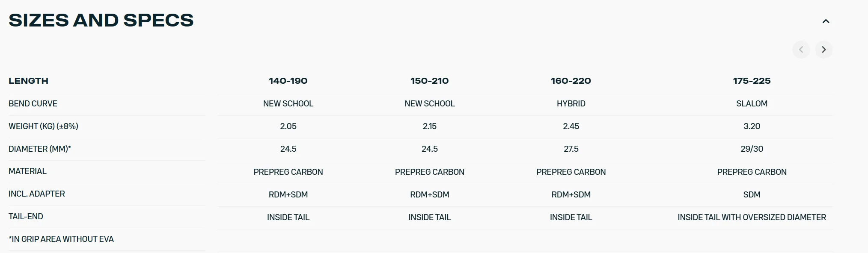Show next sizes with right arrow
This screenshot has width=868, height=253.
pos(823,50)
